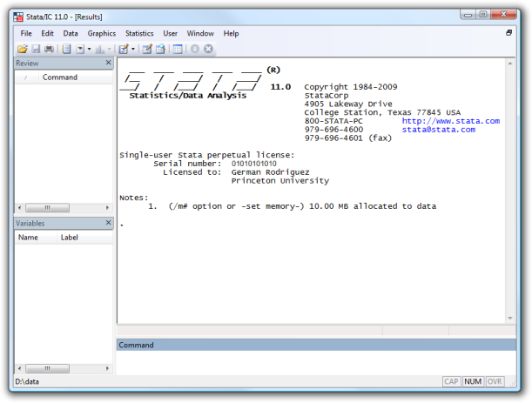Screen dimensions: 532x403
Task: Open the http://www.stata.com link
Action: pos(451,121)
